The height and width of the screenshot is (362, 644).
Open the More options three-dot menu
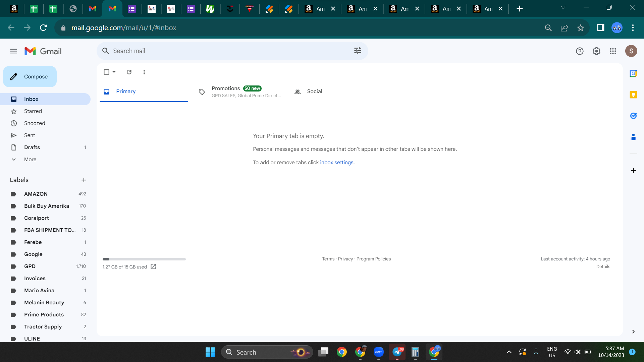click(x=144, y=72)
